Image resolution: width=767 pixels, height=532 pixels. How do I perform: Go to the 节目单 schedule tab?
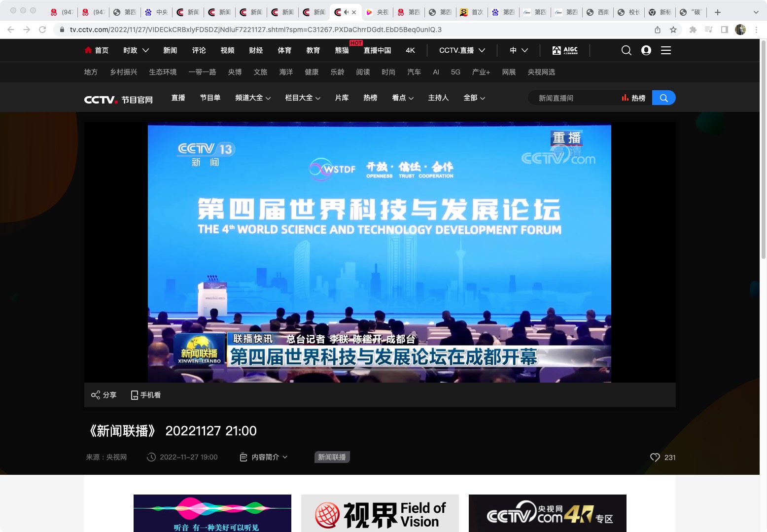[210, 98]
